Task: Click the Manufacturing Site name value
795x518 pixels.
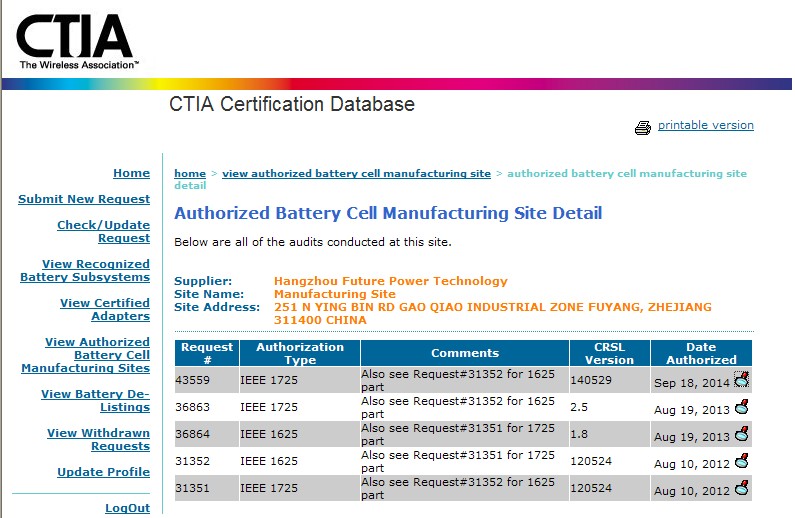Action: click(x=335, y=294)
